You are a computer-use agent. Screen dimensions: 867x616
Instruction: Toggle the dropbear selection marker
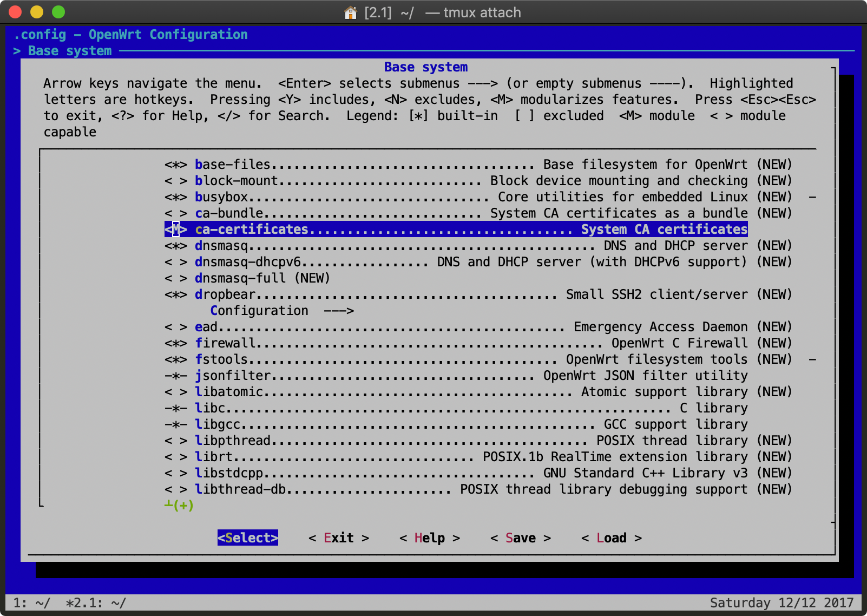coord(176,294)
